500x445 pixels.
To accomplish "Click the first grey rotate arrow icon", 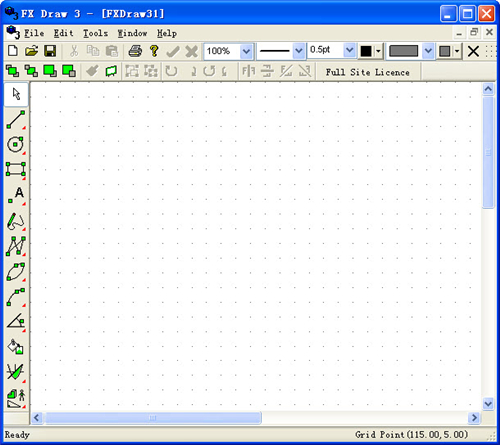I will 171,71.
